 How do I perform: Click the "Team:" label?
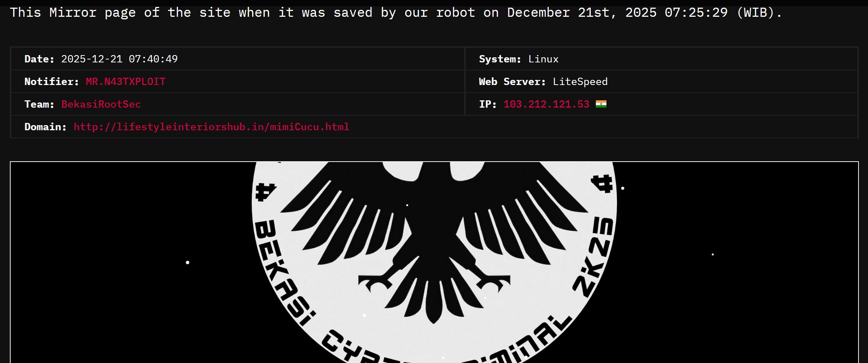[39, 104]
